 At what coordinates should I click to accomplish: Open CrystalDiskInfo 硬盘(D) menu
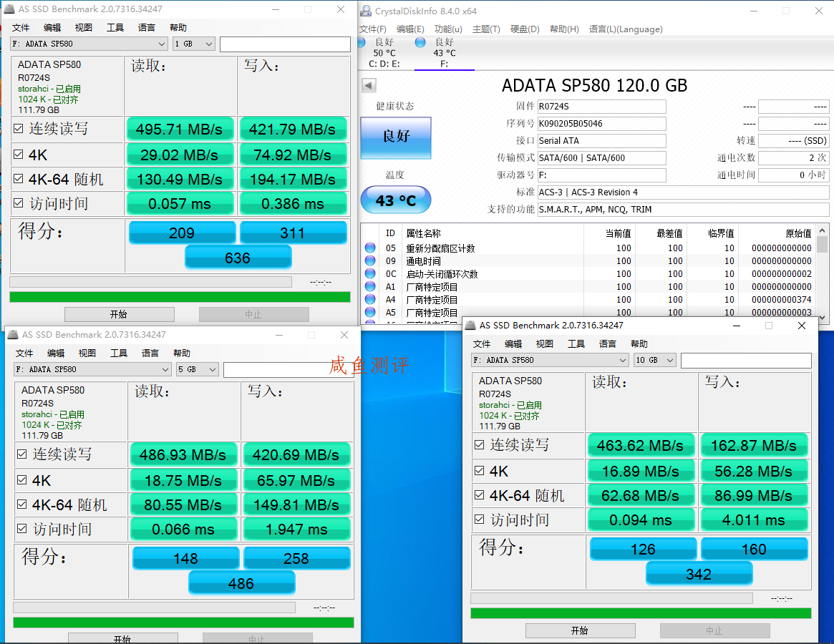coord(525,29)
